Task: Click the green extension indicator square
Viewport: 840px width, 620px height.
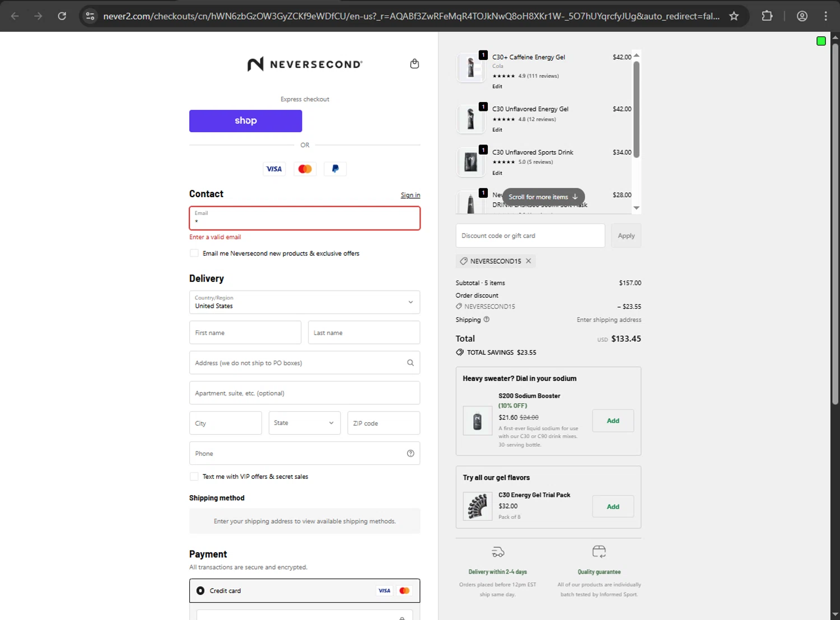Action: coord(821,41)
